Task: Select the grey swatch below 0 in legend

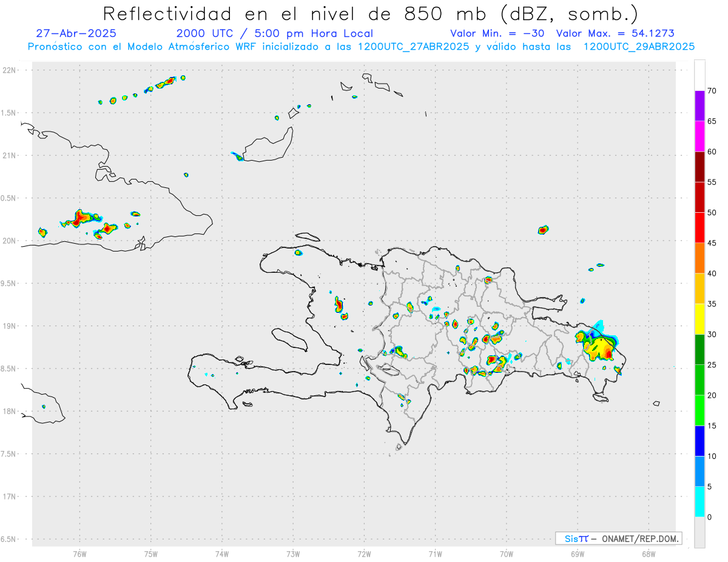Action: coord(699,532)
